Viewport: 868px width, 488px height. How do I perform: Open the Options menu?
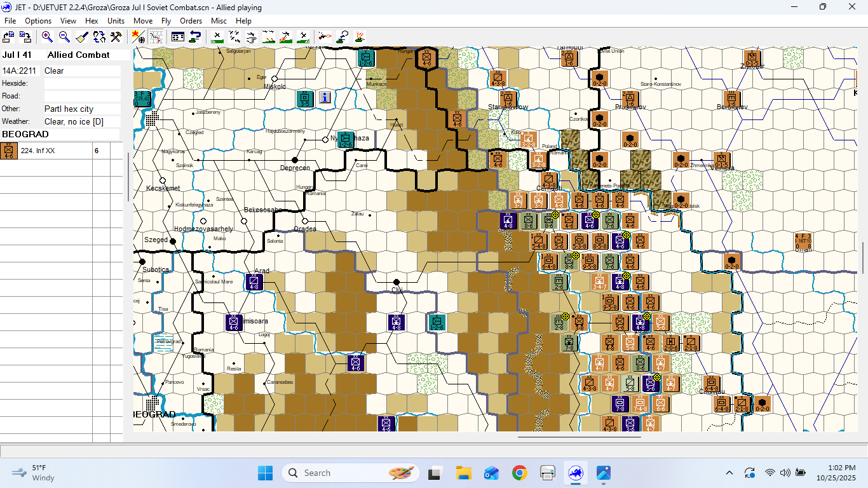[x=38, y=21]
